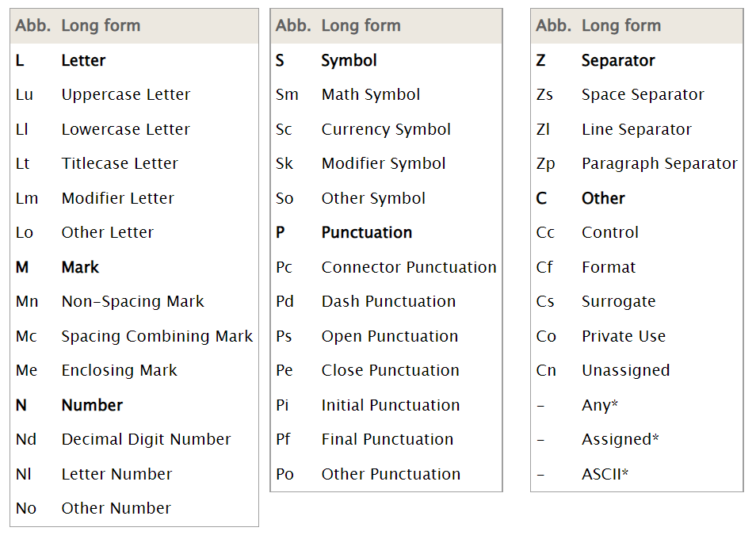
Task: Select the 'Non-Spacing Mark' entry
Action: 132,302
